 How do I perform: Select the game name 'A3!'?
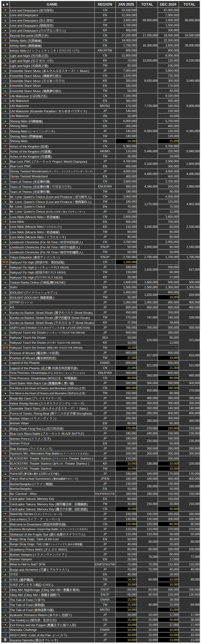coord(12,307)
